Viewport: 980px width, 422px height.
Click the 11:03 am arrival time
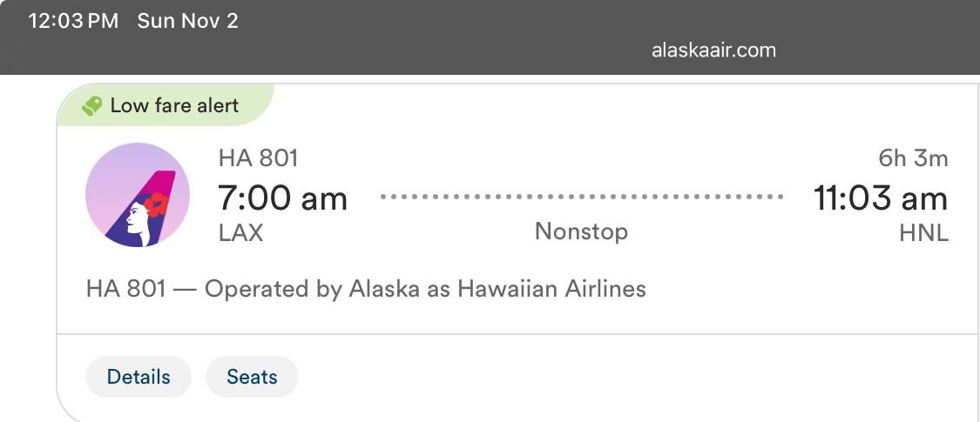[880, 198]
